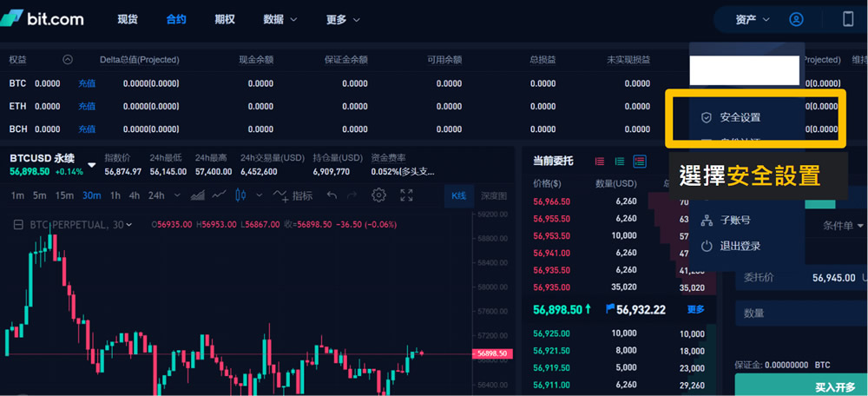Screen dimensions: 868x396
Task: Click the user account profile icon
Action: pos(796,19)
